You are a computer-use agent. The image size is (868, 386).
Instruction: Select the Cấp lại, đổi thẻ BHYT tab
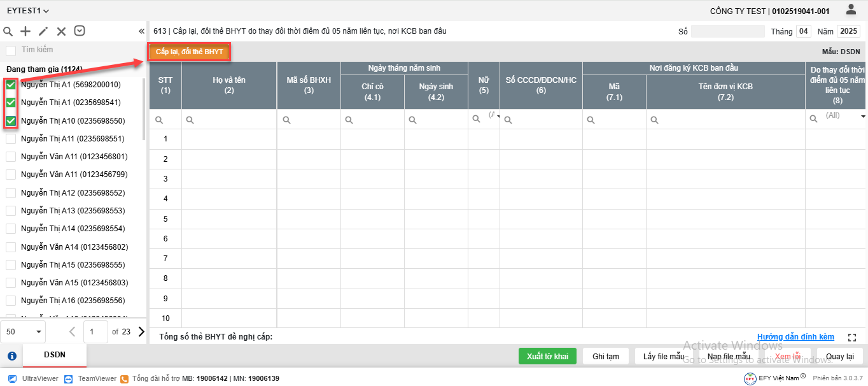189,52
